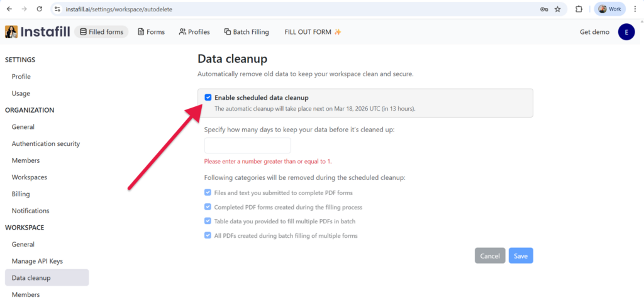Viewport: 644px width, 307px height.
Task: Open Chrome three-dot menu
Action: point(635,9)
